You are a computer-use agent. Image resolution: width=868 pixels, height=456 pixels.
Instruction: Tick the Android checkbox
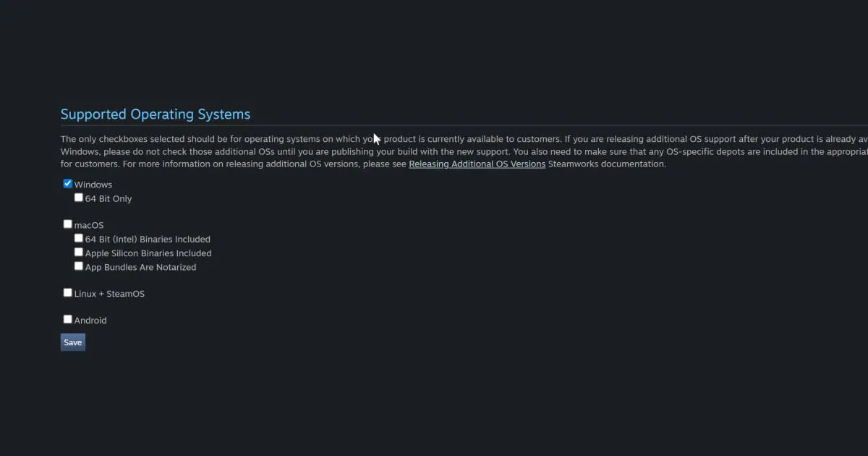68,319
